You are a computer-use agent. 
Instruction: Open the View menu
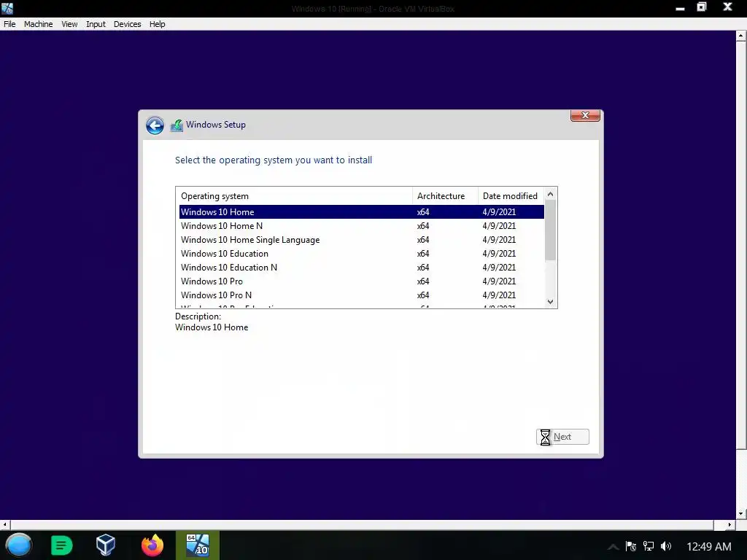coord(69,24)
